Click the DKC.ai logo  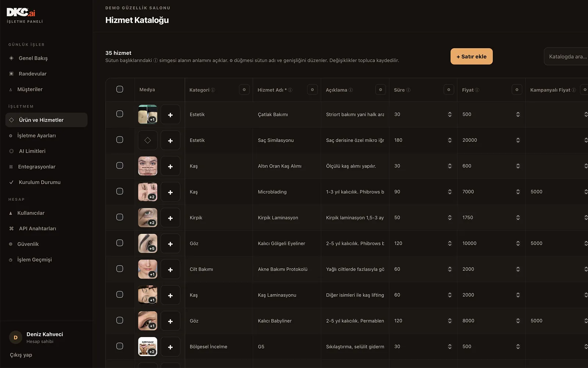(x=21, y=13)
